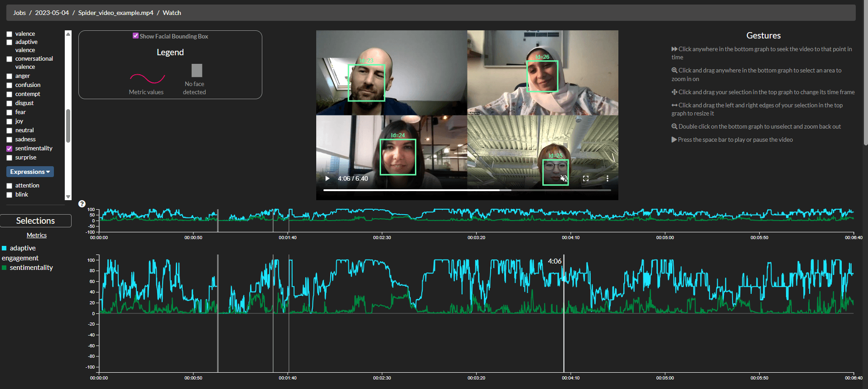Click the help question mark icon
The height and width of the screenshot is (389, 868).
pos(82,204)
